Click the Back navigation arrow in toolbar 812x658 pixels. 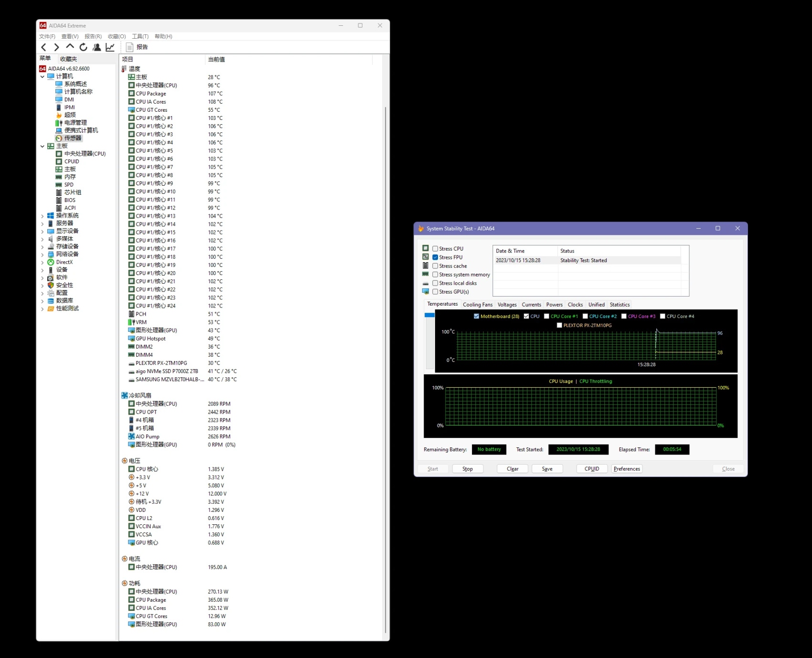pyautogui.click(x=44, y=47)
